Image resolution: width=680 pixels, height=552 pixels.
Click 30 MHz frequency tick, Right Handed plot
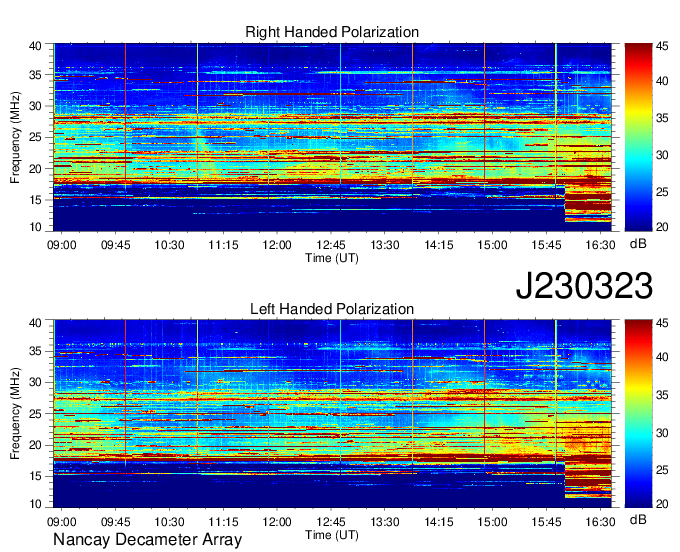[x=35, y=106]
